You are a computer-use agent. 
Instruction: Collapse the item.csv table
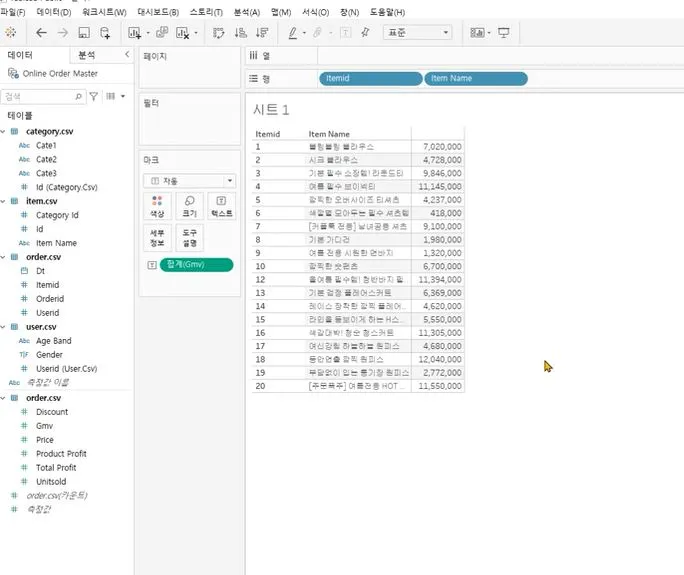pyautogui.click(x=3, y=201)
